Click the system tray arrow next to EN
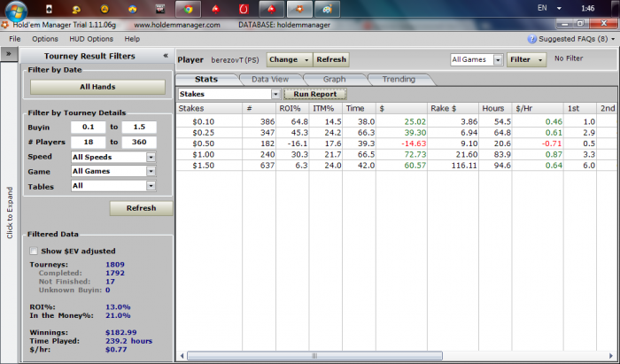620x364 pixels. coord(559,8)
